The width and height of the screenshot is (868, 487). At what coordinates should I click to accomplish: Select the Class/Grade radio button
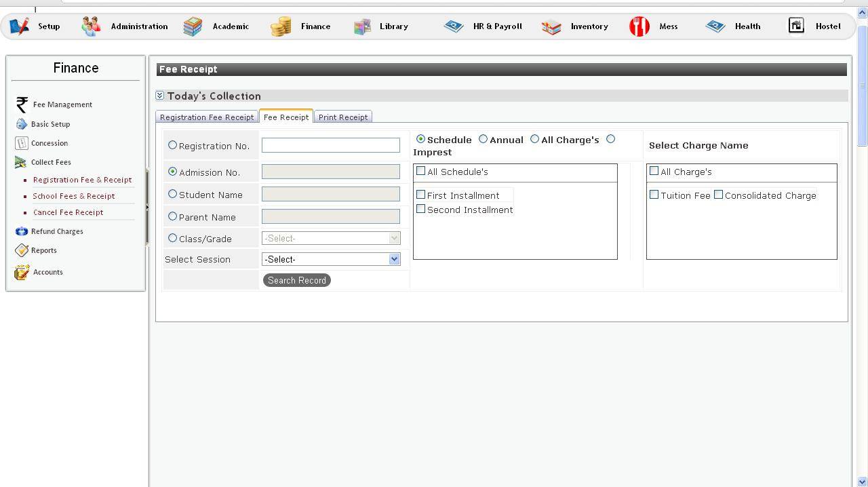coord(172,238)
